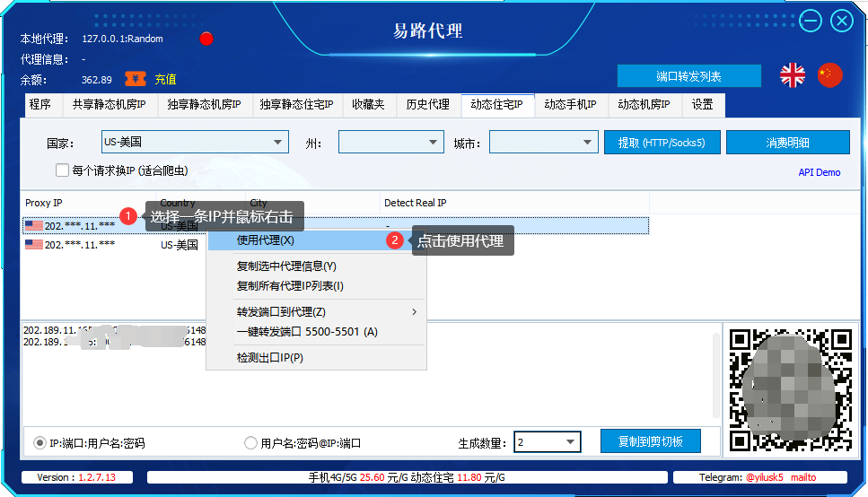Click the 复制到剪切板 button
Screen dimensions: 868x497
pos(650,441)
